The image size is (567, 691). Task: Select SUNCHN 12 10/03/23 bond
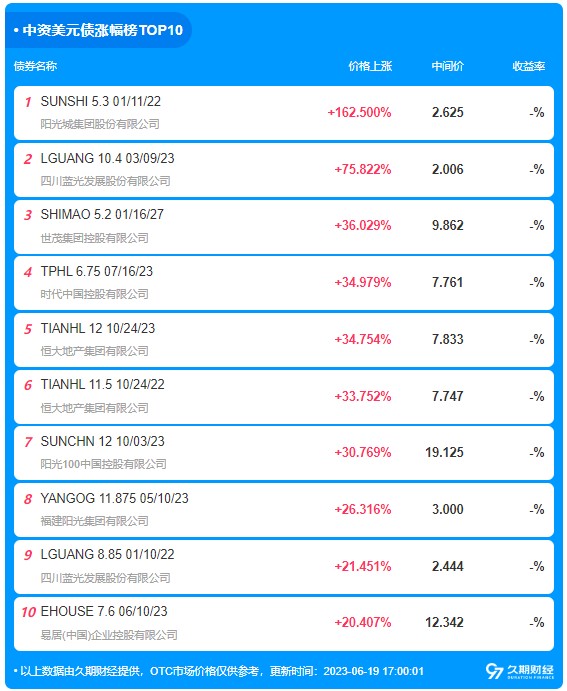pyautogui.click(x=284, y=453)
